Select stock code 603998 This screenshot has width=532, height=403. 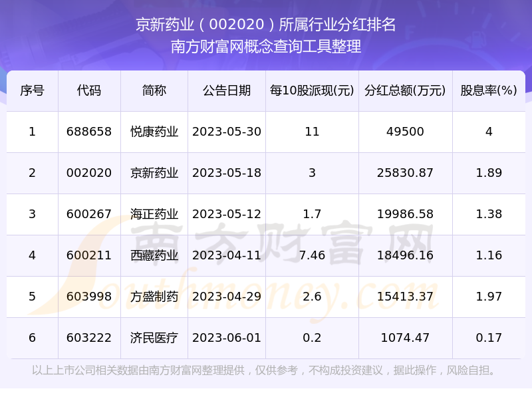tap(89, 297)
